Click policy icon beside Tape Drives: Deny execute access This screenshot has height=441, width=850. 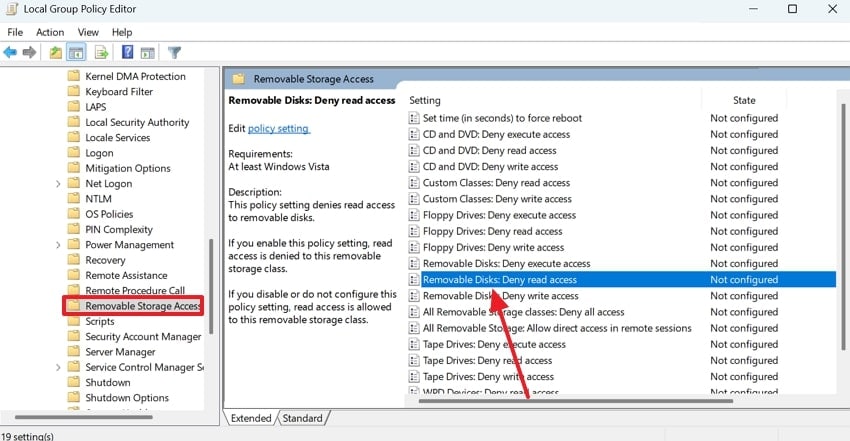(414, 344)
